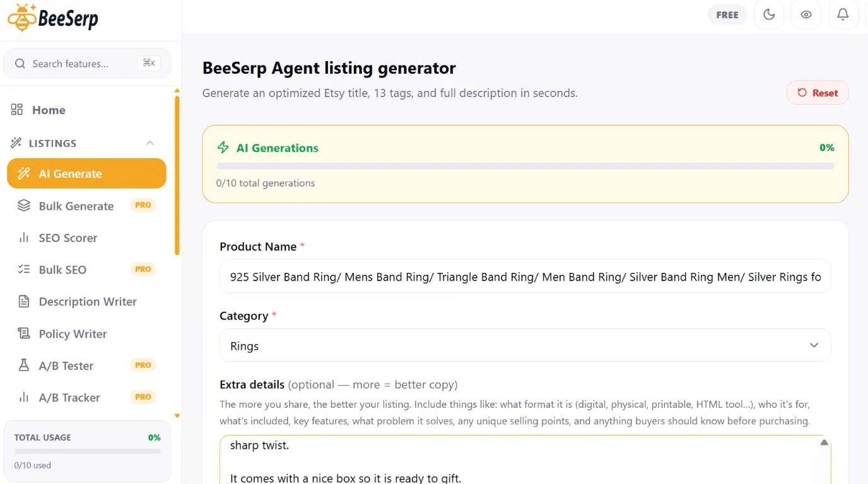Click the eye visibility icon in header
Viewport: 868px width, 484px height.
point(806,14)
